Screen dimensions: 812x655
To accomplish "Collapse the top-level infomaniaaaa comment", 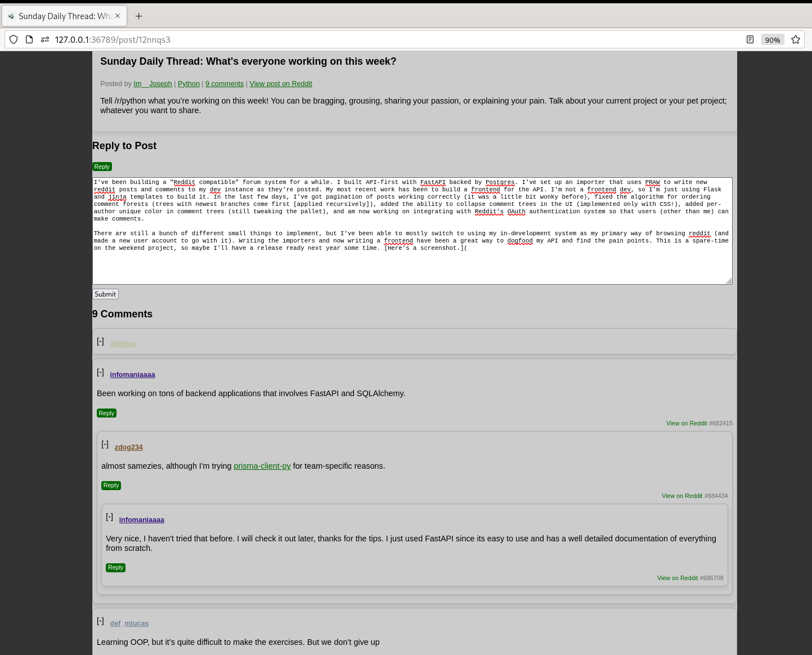I will (100, 373).
